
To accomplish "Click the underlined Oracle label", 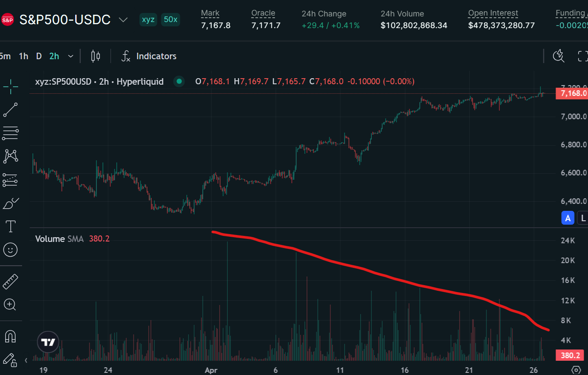I will pyautogui.click(x=263, y=13).
